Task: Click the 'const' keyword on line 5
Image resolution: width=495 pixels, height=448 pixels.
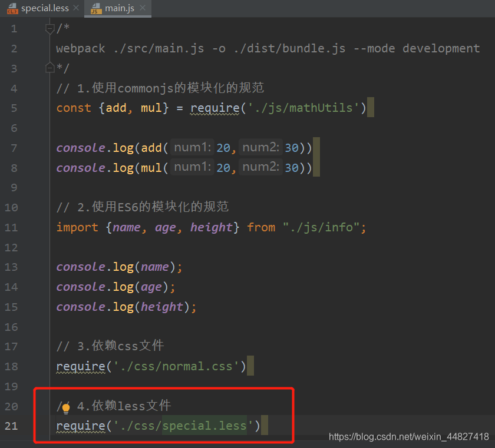Action: coord(74,108)
